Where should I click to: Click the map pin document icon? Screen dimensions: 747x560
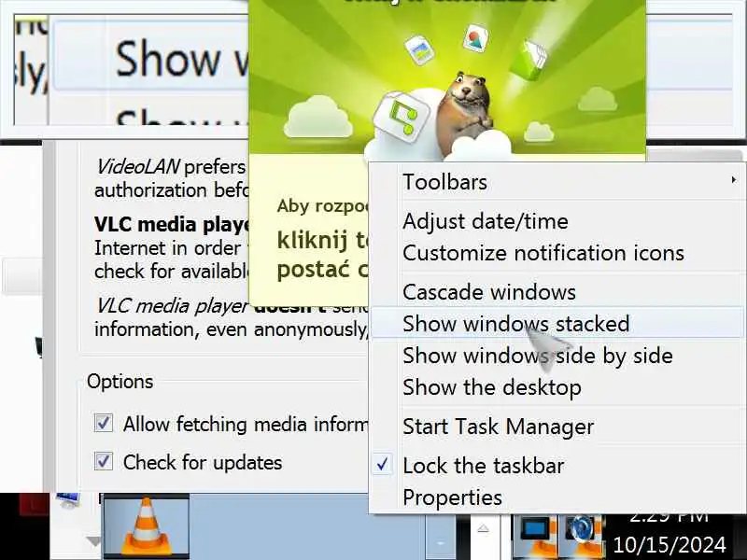(x=475, y=38)
